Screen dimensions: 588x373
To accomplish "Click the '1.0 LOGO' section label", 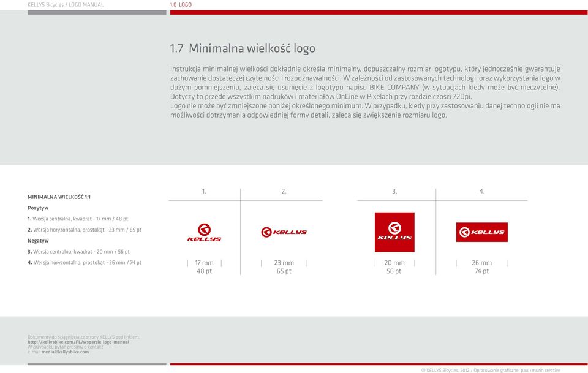I will point(181,5).
